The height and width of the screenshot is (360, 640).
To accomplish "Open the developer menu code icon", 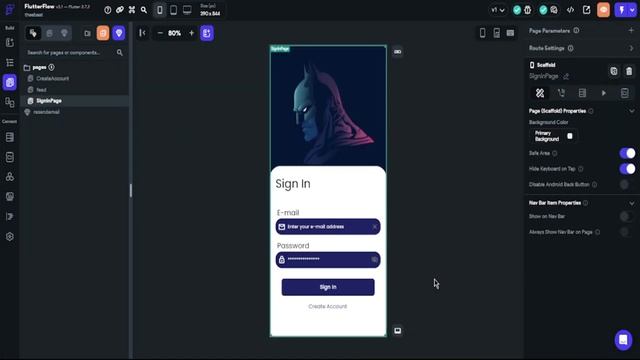I will (570, 10).
